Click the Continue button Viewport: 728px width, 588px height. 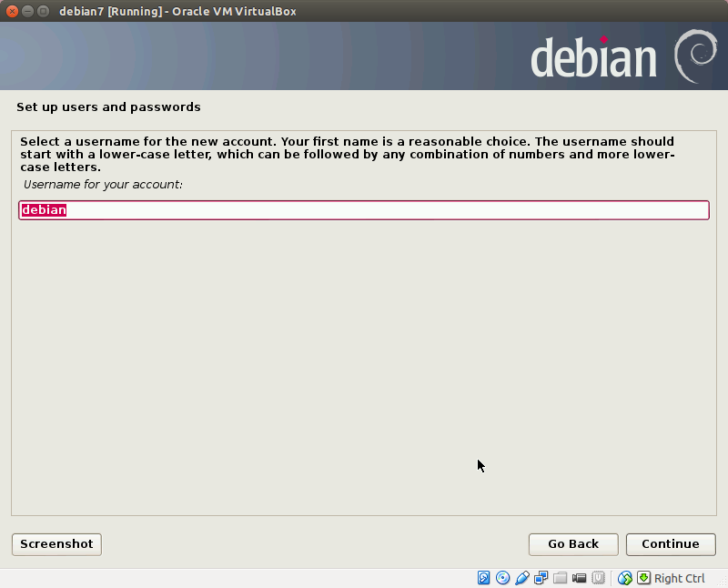tap(671, 544)
